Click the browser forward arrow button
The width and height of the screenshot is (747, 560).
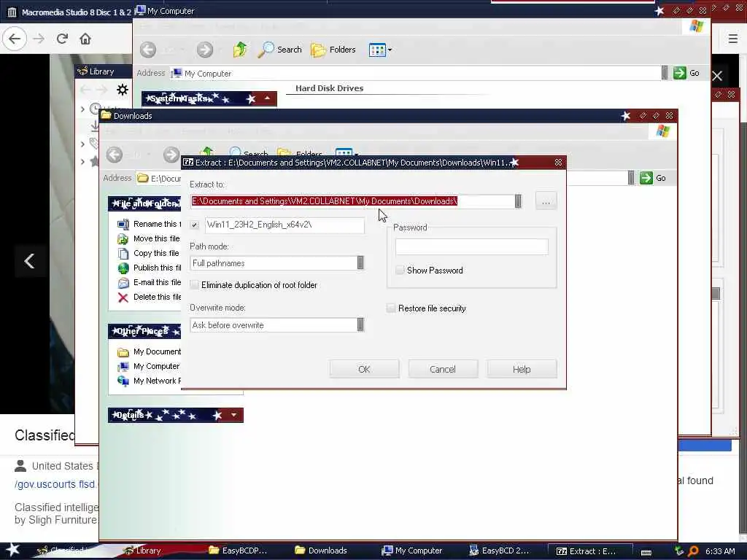pyautogui.click(x=39, y=39)
